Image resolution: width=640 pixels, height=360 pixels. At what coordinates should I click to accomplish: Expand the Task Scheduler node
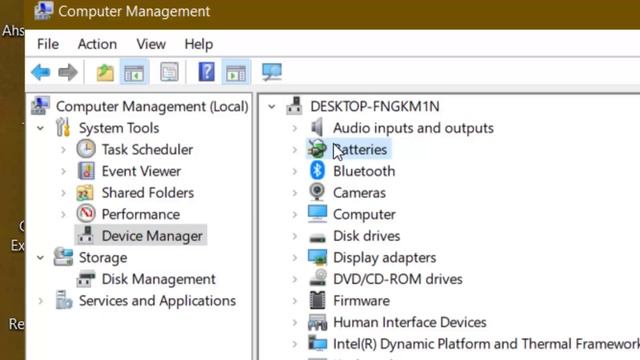pos(63,150)
